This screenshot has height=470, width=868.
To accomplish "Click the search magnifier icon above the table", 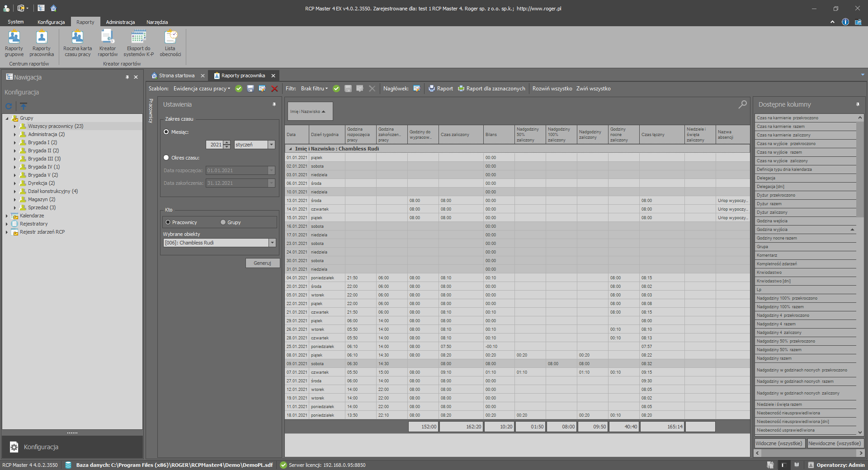I will 742,105.
